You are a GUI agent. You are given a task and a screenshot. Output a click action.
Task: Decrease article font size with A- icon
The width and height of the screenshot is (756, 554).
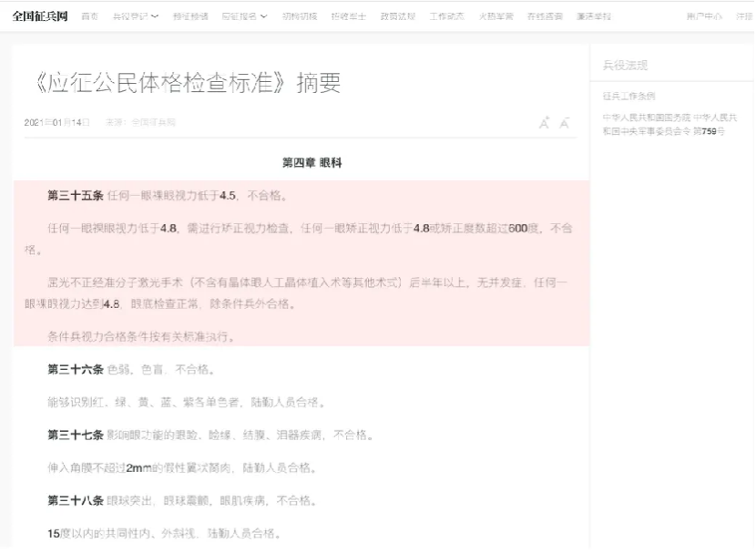pyautogui.click(x=565, y=123)
